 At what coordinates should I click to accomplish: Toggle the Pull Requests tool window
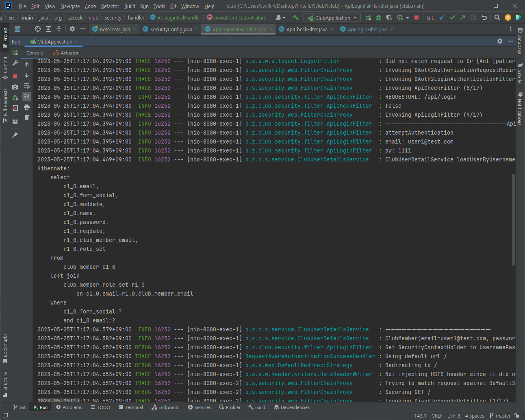[5, 105]
